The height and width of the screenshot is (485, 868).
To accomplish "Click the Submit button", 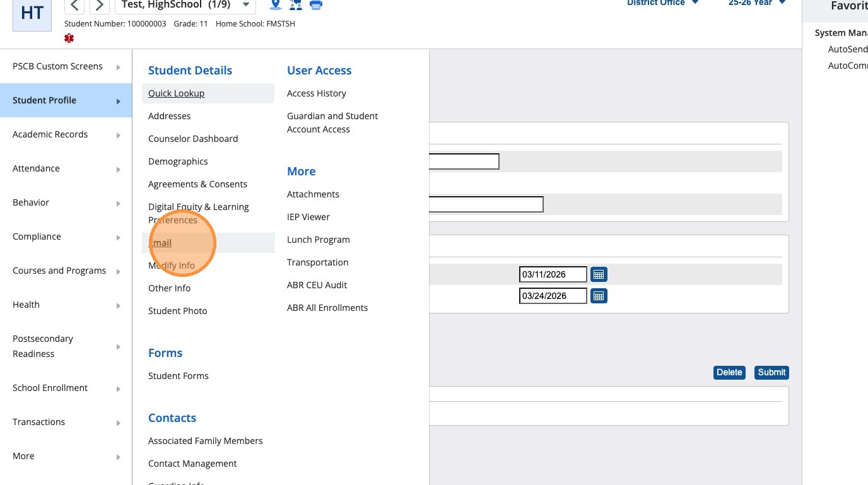I will [x=771, y=372].
